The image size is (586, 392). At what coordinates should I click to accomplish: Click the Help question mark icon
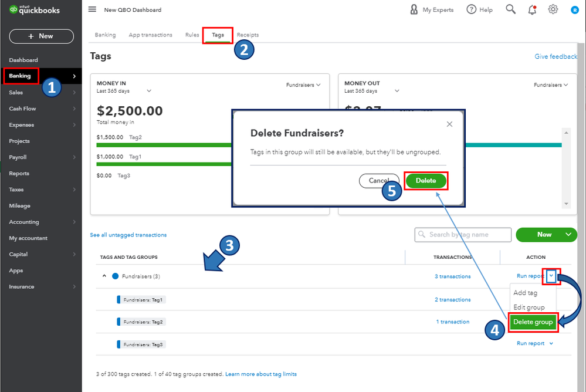472,9
